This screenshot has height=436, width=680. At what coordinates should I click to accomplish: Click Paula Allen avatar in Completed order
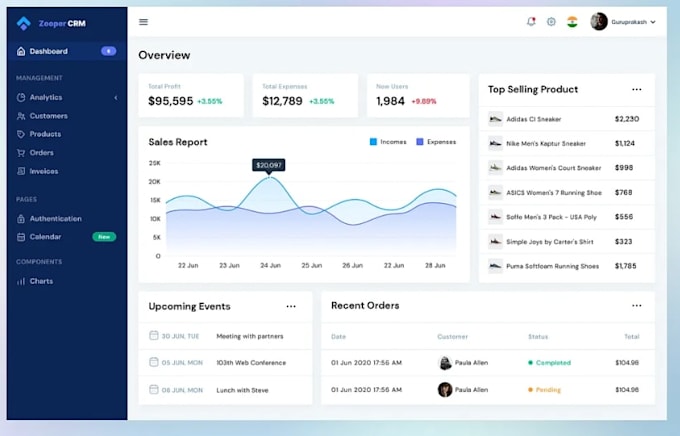(445, 363)
